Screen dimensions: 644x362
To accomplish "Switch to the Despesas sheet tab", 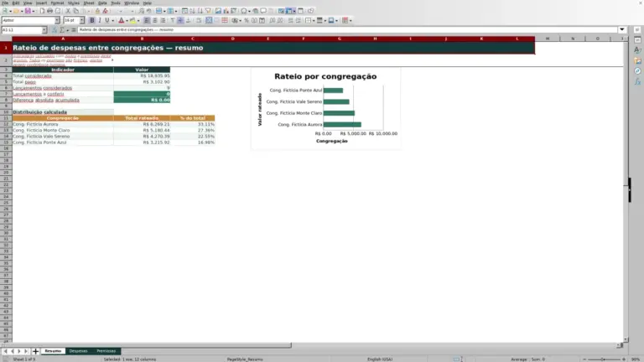I will (x=78, y=351).
